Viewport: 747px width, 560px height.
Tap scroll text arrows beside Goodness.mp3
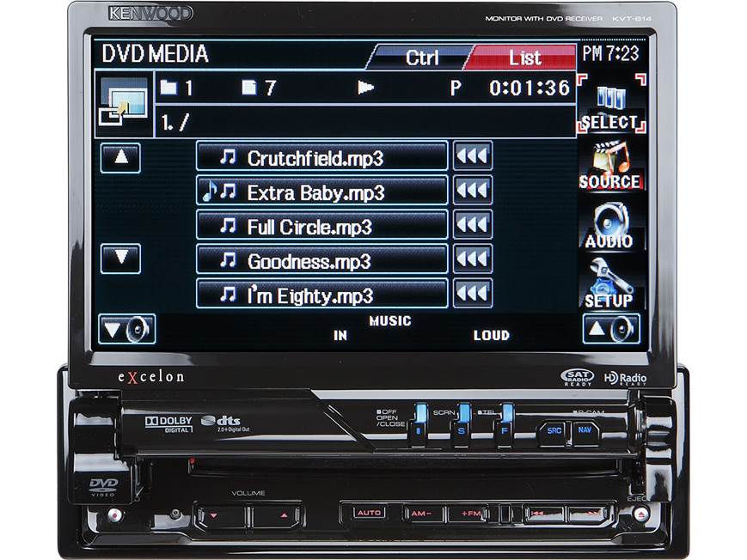pos(473,259)
